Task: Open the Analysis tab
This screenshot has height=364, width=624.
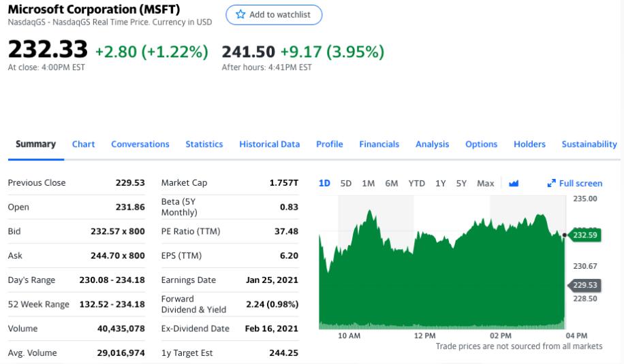Action: (x=432, y=144)
